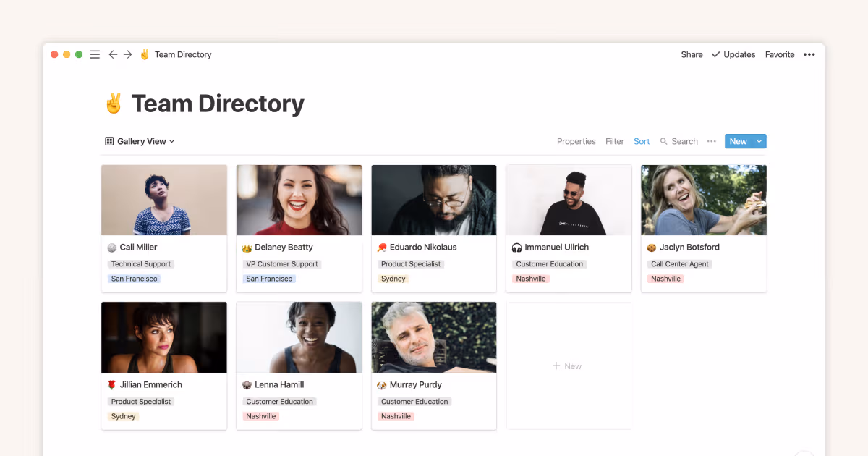Click the forward navigation arrow
Image resolution: width=868 pixels, height=456 pixels.
[x=128, y=54]
